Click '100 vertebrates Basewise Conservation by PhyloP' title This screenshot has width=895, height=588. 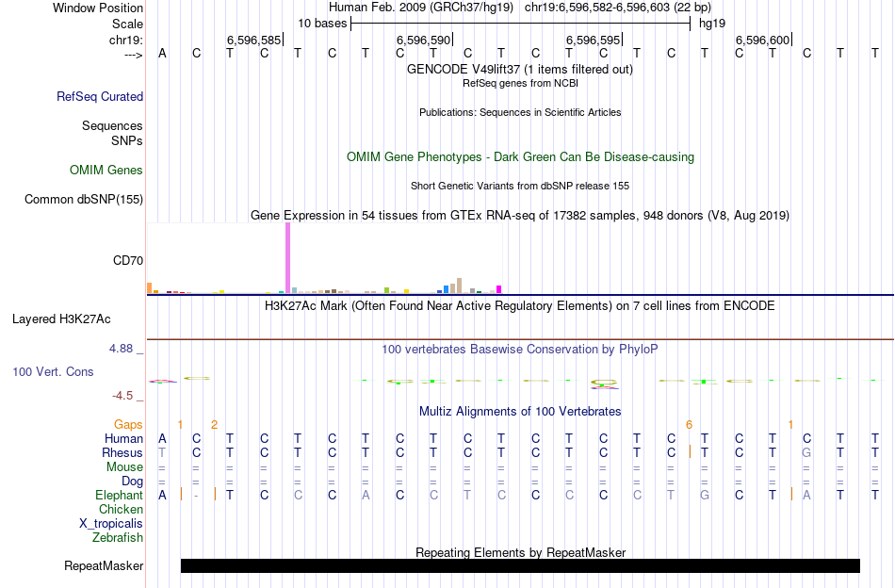tap(520, 350)
